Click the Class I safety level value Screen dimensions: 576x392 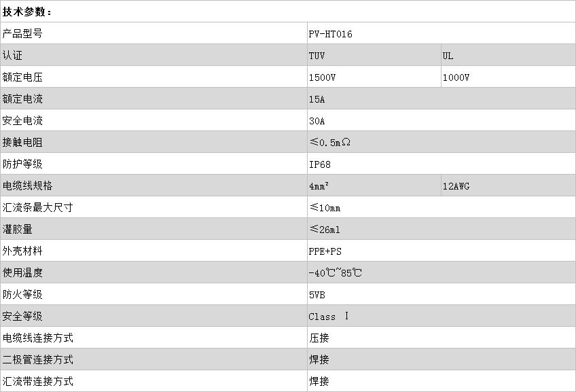[329, 317]
